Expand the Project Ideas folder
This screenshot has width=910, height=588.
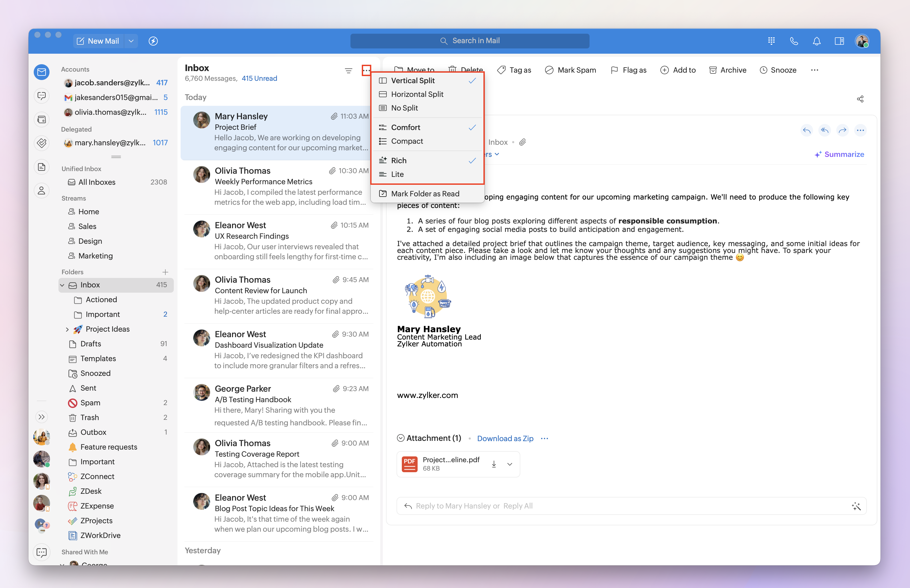[67, 329]
